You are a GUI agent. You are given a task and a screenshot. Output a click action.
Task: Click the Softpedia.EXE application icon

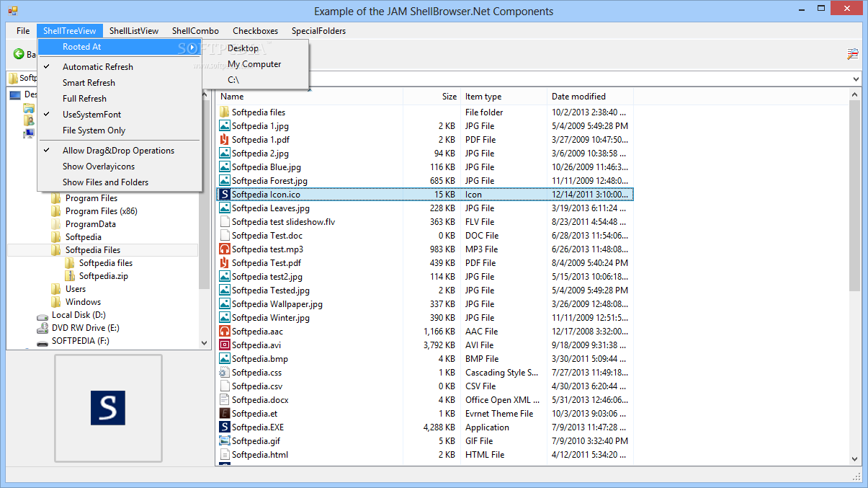pos(225,427)
